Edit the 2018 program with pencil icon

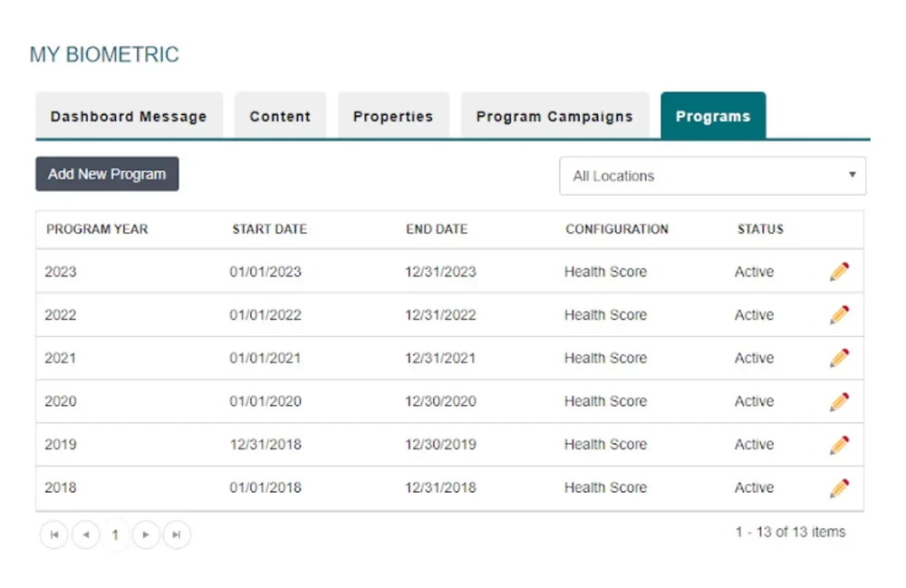pos(840,487)
